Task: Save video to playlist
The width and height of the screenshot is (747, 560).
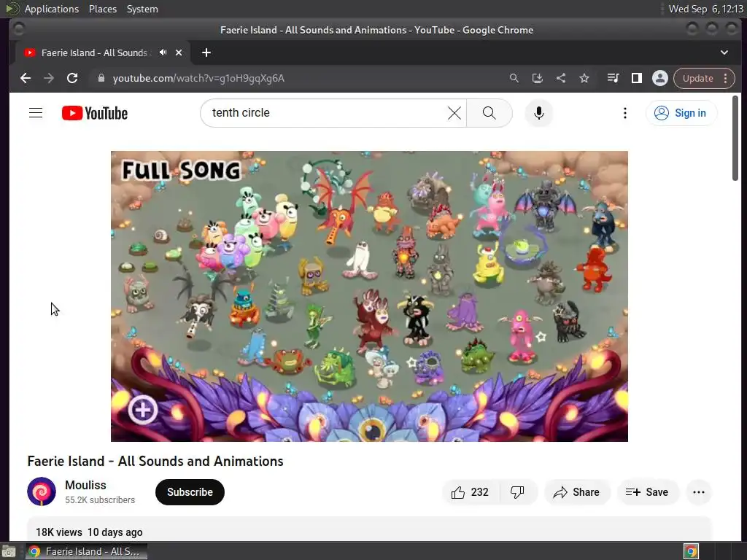Action: (x=648, y=492)
